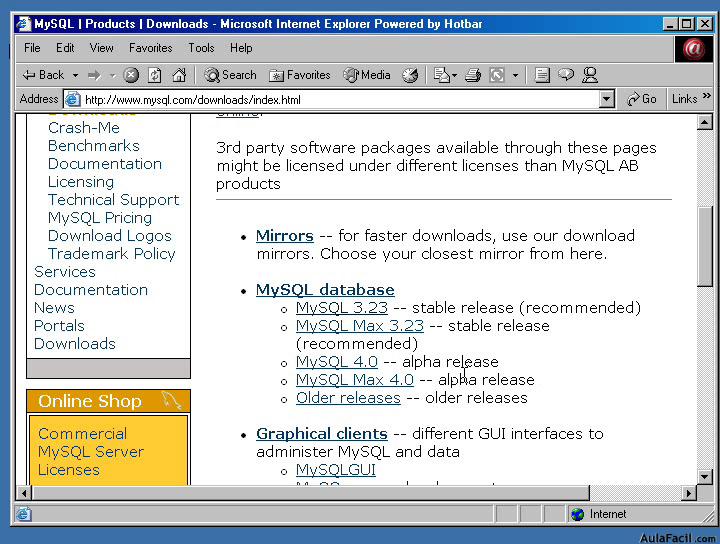The height and width of the screenshot is (544, 720).
Task: Click the vertical scrollbar up arrow
Action: pyautogui.click(x=704, y=122)
